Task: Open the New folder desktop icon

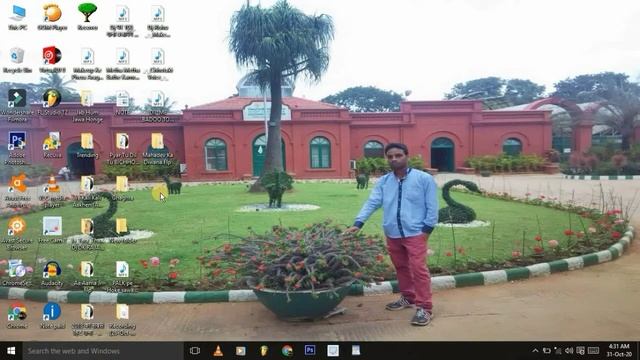Action: [x=122, y=230]
